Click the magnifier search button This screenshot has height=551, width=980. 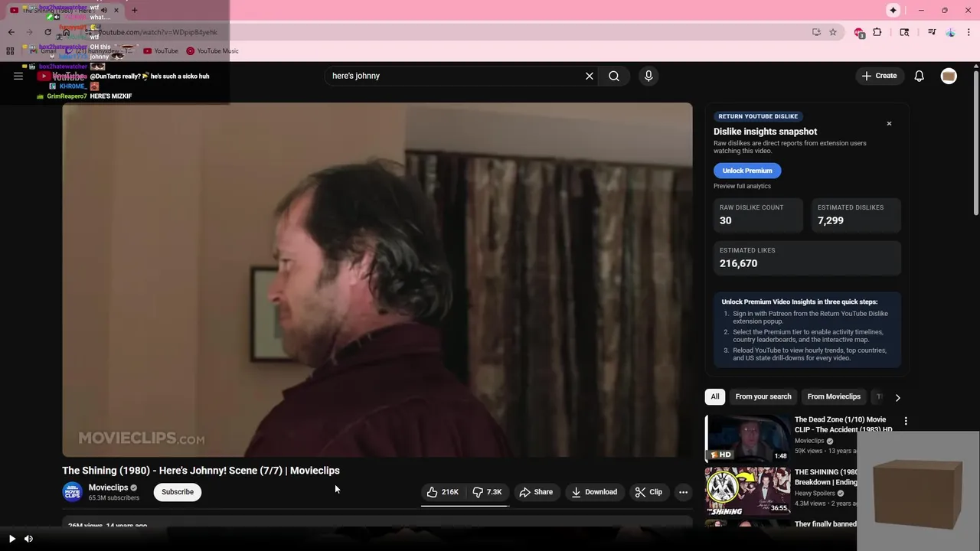click(614, 76)
